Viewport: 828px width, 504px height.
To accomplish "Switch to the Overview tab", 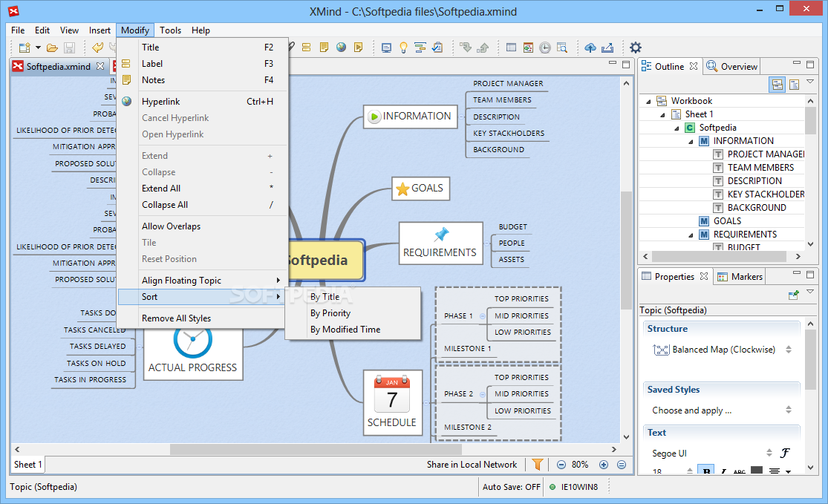I will click(732, 67).
